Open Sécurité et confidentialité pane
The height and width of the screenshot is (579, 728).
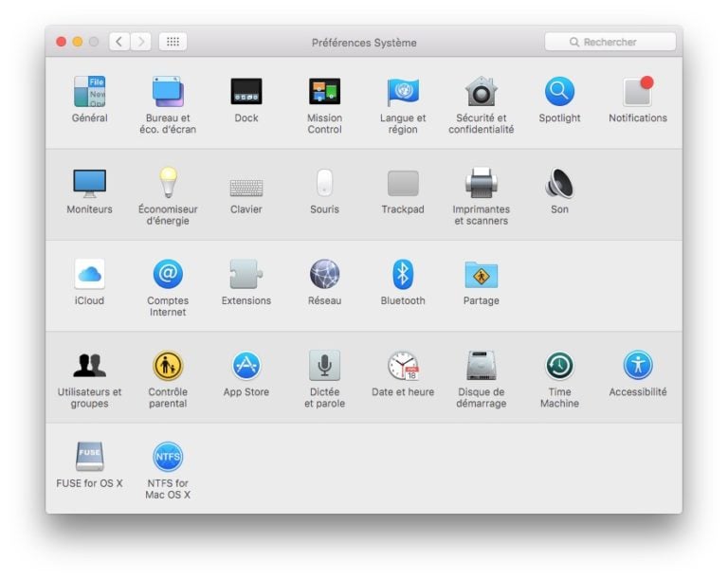pos(481,92)
